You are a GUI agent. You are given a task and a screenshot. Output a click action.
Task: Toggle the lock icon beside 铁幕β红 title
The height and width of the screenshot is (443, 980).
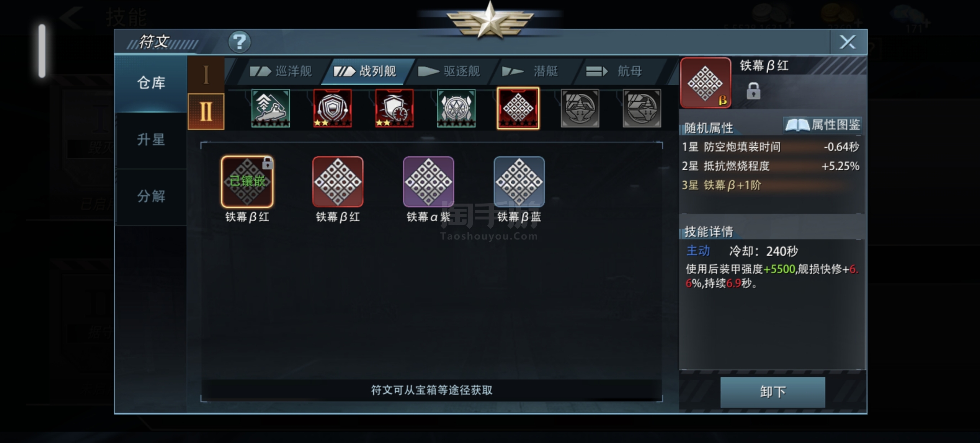point(753,91)
